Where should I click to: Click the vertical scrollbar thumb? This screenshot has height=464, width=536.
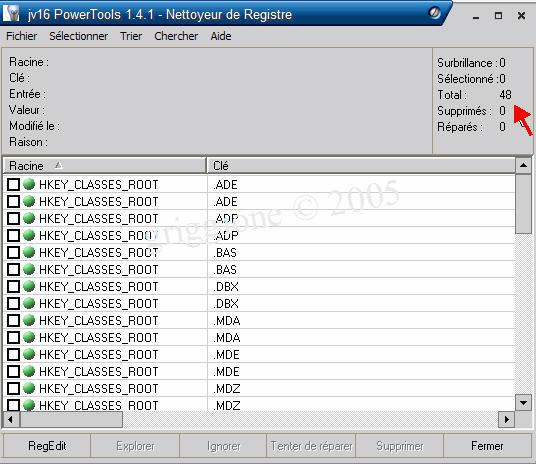523,204
